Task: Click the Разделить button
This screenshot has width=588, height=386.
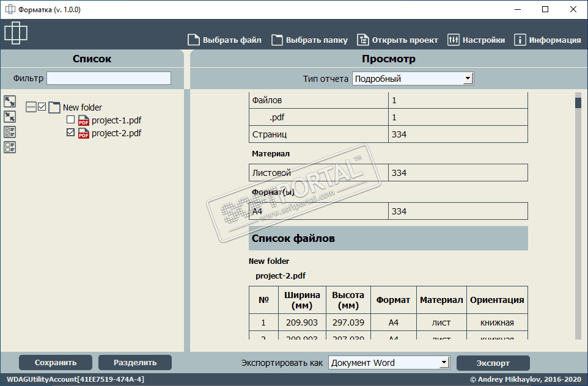Action: tap(135, 362)
